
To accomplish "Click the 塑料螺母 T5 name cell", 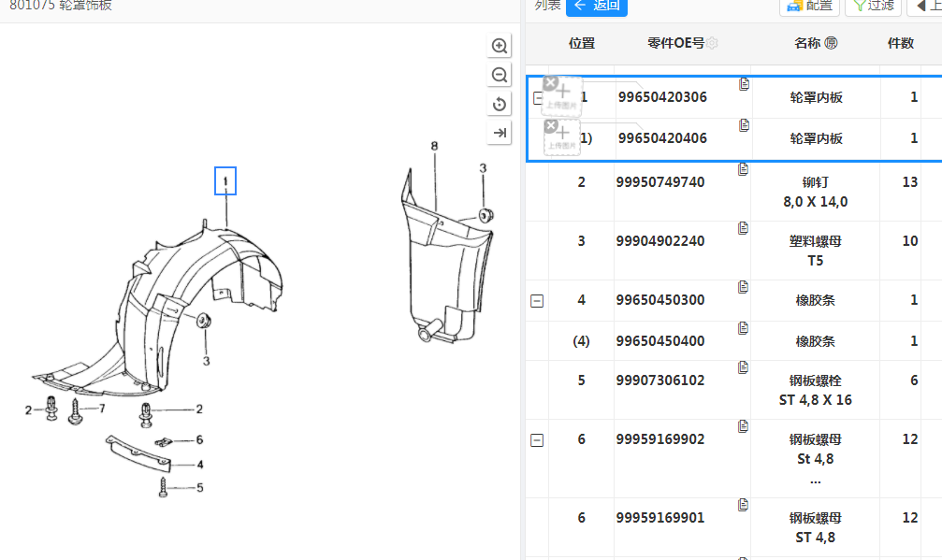I will pos(815,251).
